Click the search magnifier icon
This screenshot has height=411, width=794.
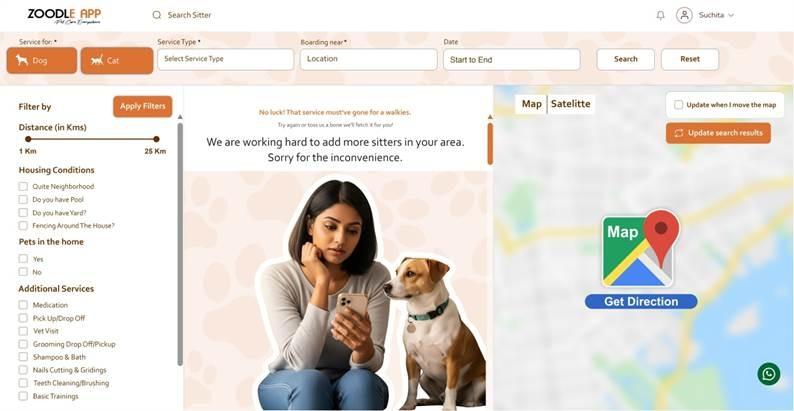[156, 15]
